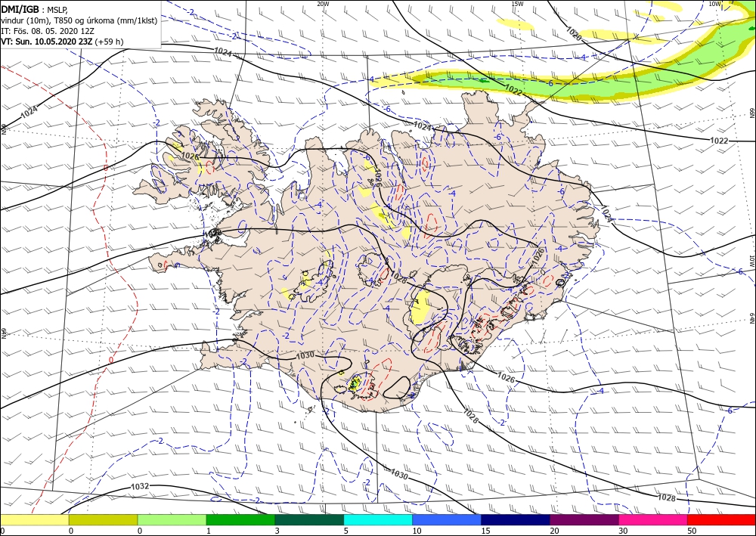The height and width of the screenshot is (536, 756).
Task: Click the 'VT: Sun. 10.05.2020 23Z (+59 h)' line
Action: click(62, 42)
